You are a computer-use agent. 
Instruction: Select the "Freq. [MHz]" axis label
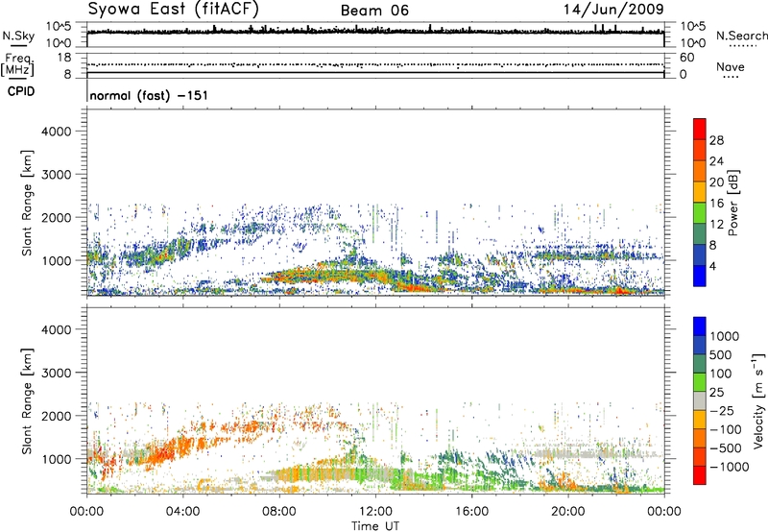(x=17, y=64)
